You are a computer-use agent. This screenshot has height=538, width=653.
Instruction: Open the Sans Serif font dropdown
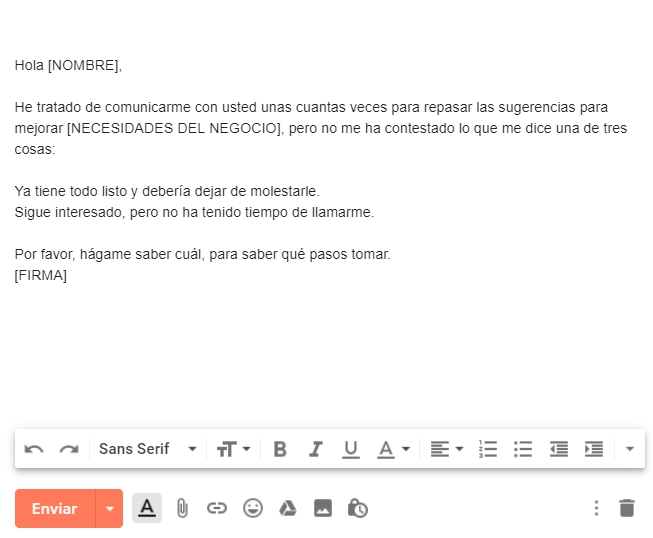point(147,449)
